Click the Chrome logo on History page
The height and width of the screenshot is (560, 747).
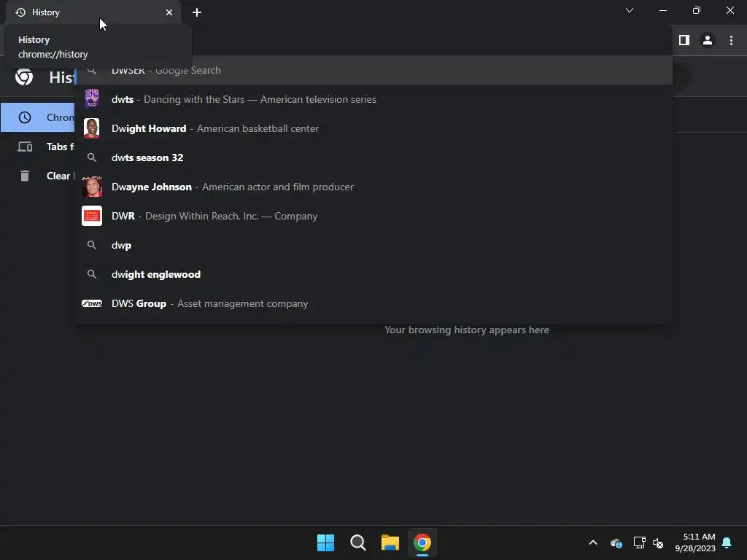click(24, 77)
